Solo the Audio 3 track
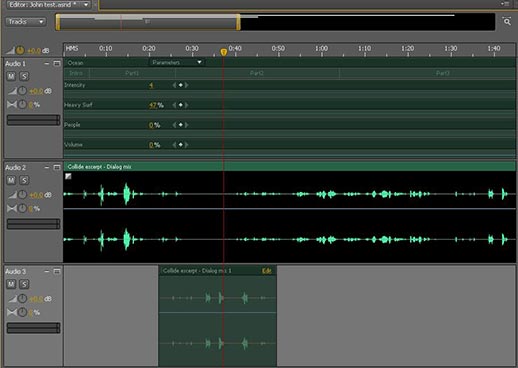Image resolution: width=518 pixels, height=368 pixels. pyautogui.click(x=24, y=284)
